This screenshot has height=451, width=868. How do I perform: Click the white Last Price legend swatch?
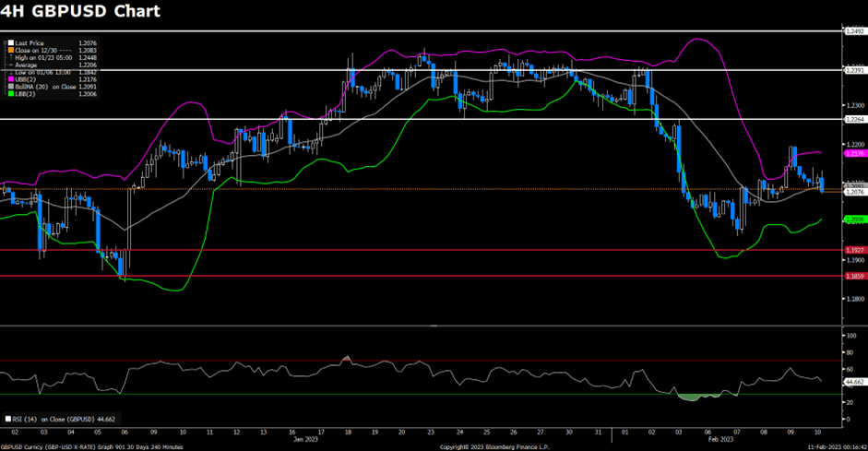(9, 42)
